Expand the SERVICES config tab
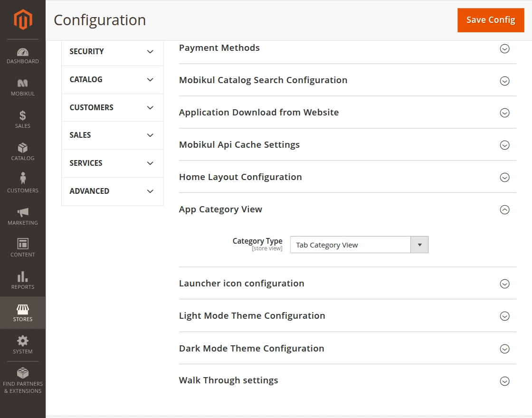 [112, 163]
